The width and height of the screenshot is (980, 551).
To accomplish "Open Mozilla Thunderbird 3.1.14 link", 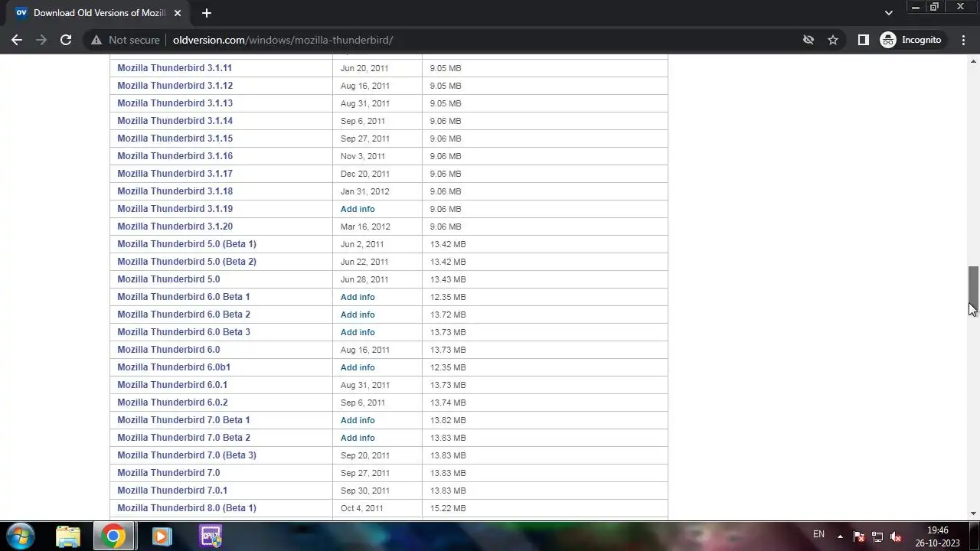I will 175,121.
